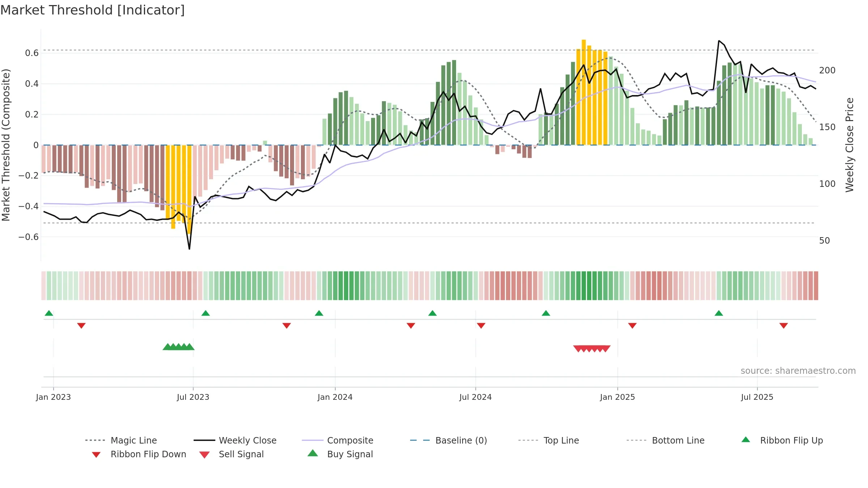The height and width of the screenshot is (488, 868).
Task: Click the Jan 2023 x-axis label
Action: 54,397
